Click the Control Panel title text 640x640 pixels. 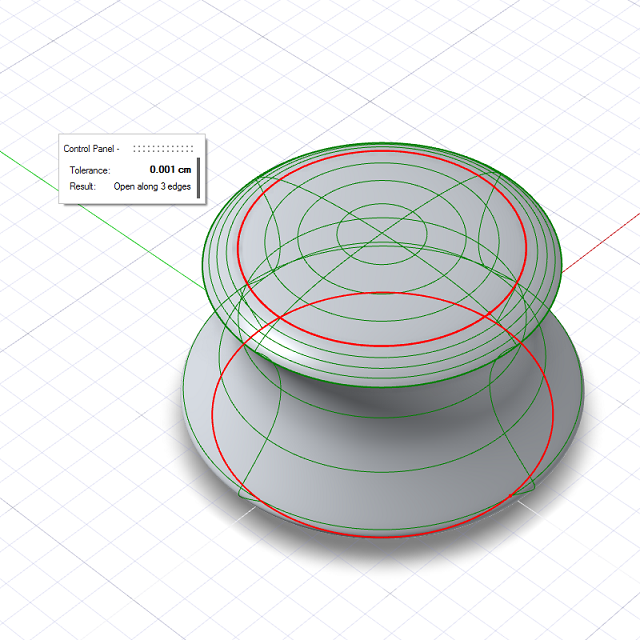click(x=91, y=149)
